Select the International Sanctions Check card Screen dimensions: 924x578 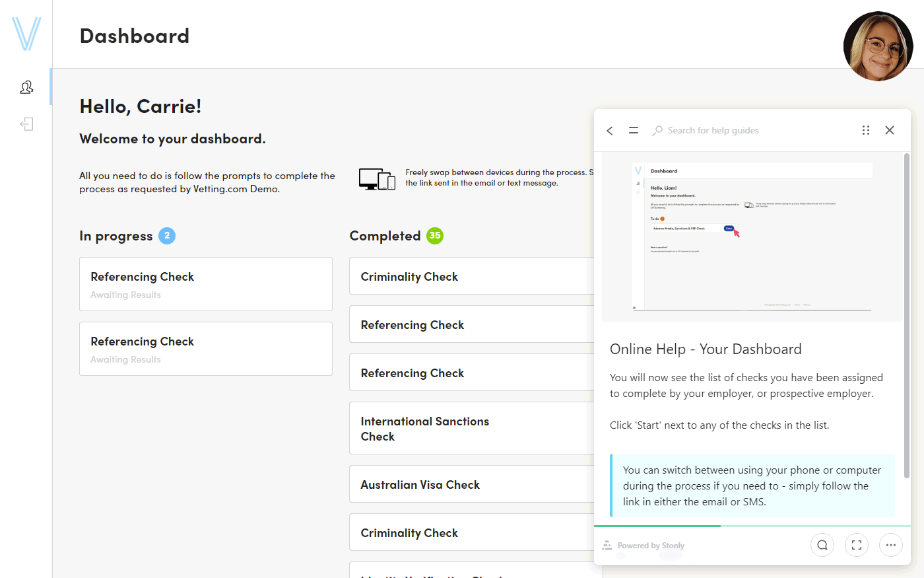coord(471,428)
